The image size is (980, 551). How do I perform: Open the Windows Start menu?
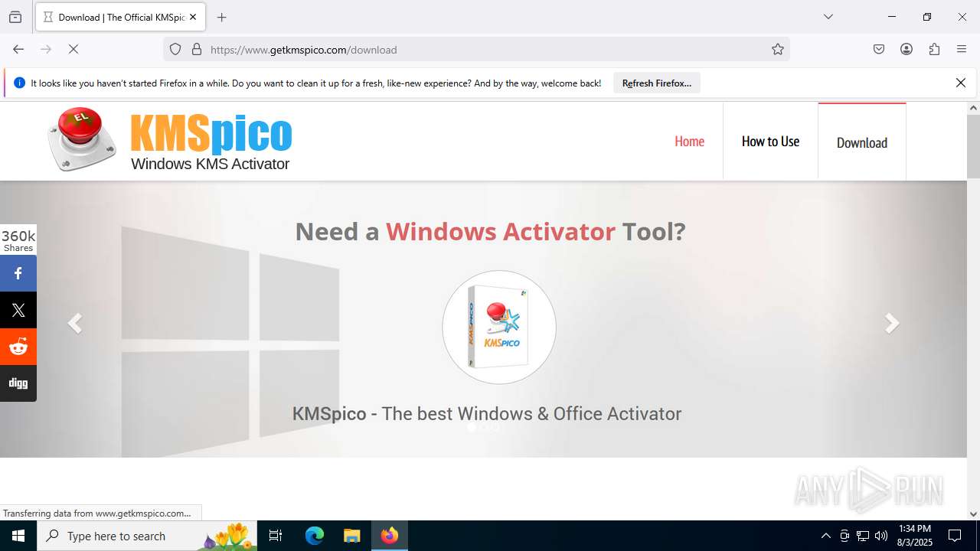[x=18, y=536]
